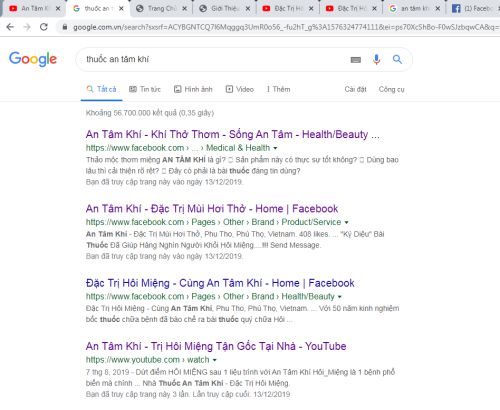This screenshot has width=500, height=410.
Task: Expand dropdown arrow next to 'Product/Service'
Action: tap(346, 222)
